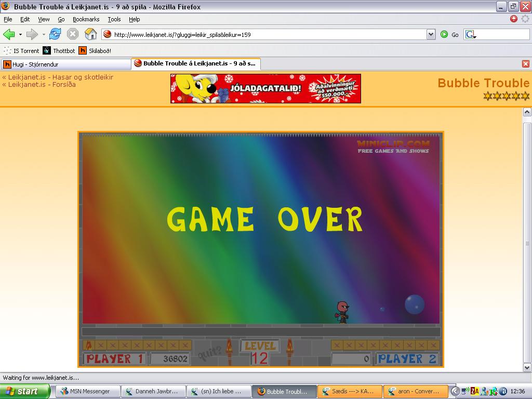Focus the address bar URL field

269,34
